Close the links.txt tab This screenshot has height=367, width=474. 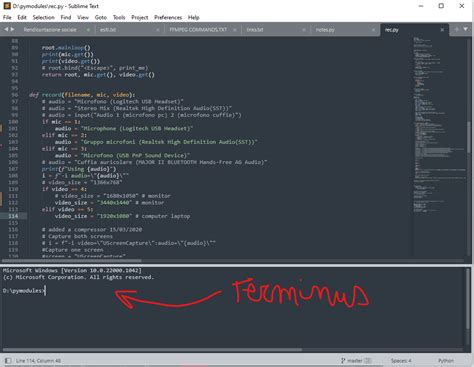tap(304, 30)
